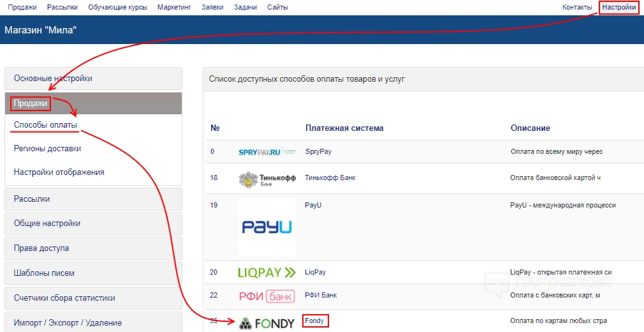Click 'Оплата с банковских карт' description

[555, 295]
